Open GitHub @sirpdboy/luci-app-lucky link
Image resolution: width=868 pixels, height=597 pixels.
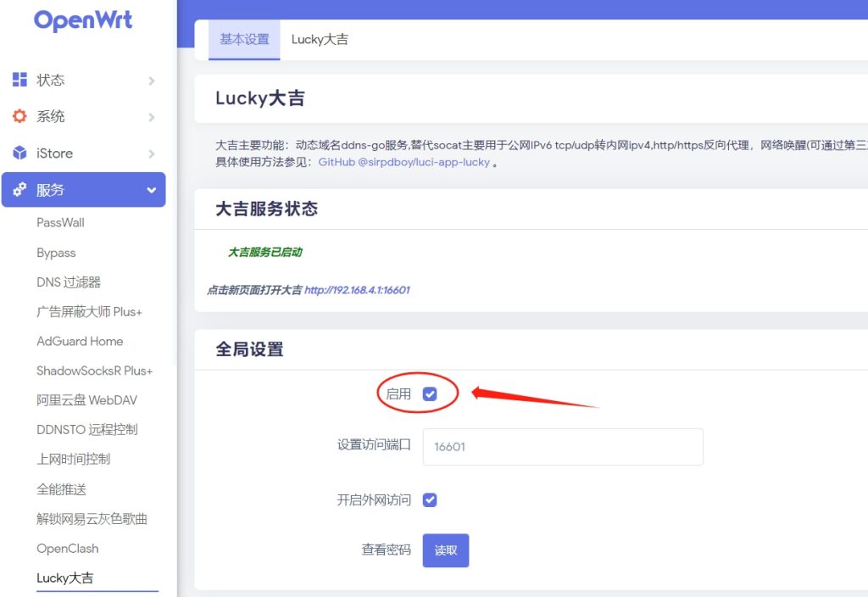pos(404,162)
